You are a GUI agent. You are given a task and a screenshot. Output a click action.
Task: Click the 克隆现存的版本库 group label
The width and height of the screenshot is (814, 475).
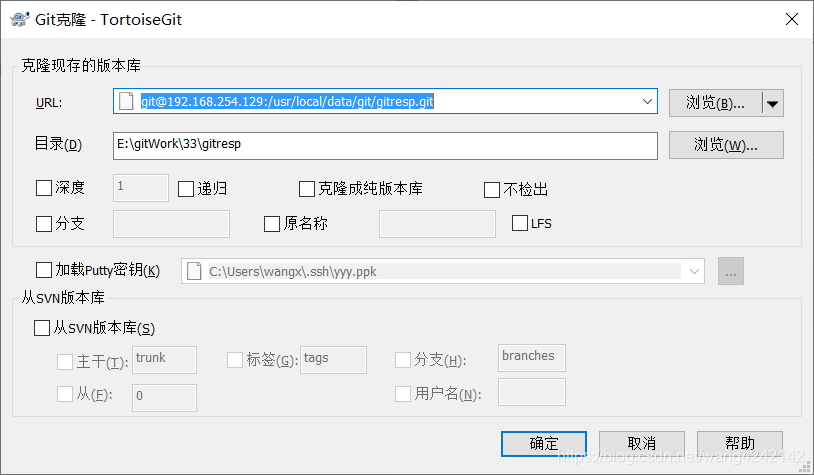[81, 65]
